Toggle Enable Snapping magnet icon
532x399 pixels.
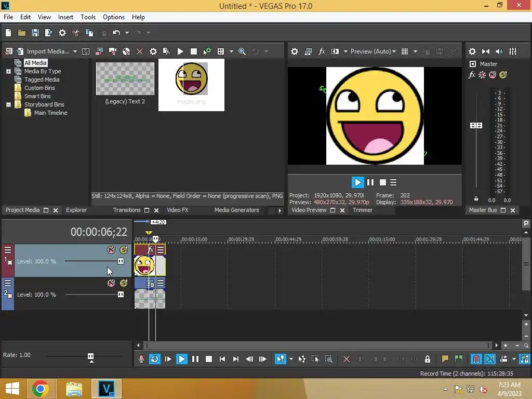(x=476, y=359)
